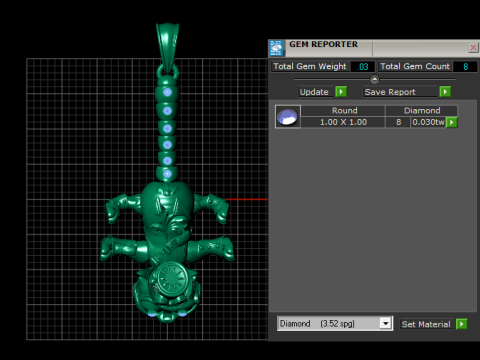Select the round diamond gem thumbnail
480x360 pixels.
288,116
